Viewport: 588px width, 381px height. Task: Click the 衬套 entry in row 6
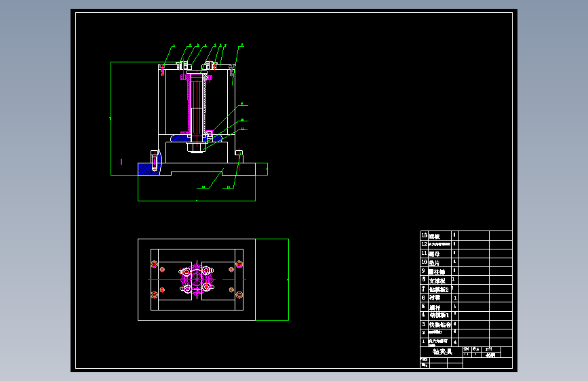pyautogui.click(x=435, y=298)
